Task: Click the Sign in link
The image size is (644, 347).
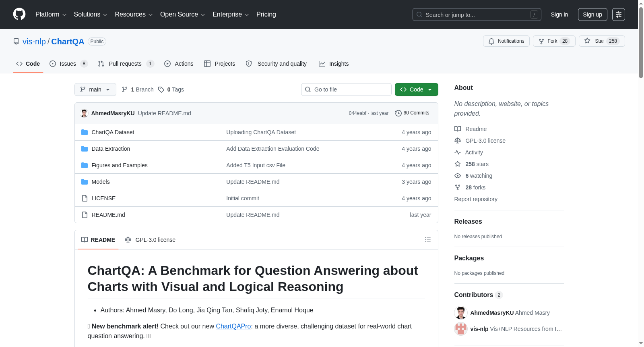Action: pyautogui.click(x=559, y=15)
